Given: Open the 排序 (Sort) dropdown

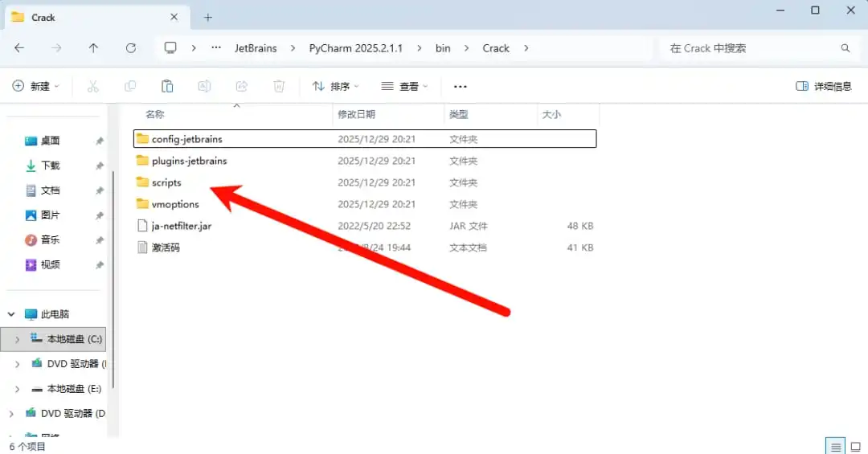Looking at the screenshot, I should pyautogui.click(x=335, y=86).
